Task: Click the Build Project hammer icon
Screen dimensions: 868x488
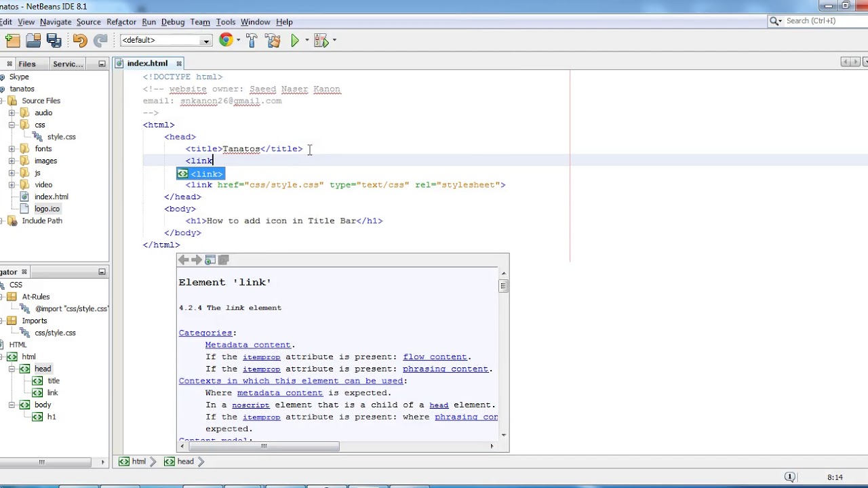Action: click(x=252, y=40)
